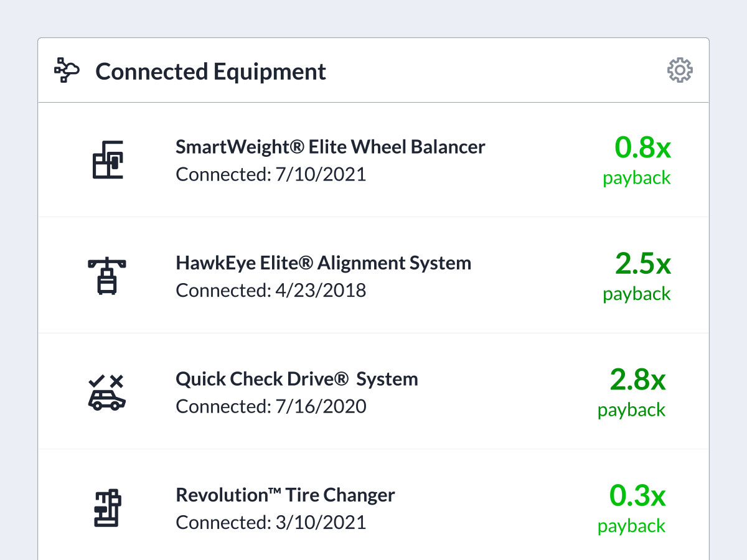The image size is (747, 560).
Task: Click Connected: 3/10/2021 date text
Action: click(x=271, y=522)
